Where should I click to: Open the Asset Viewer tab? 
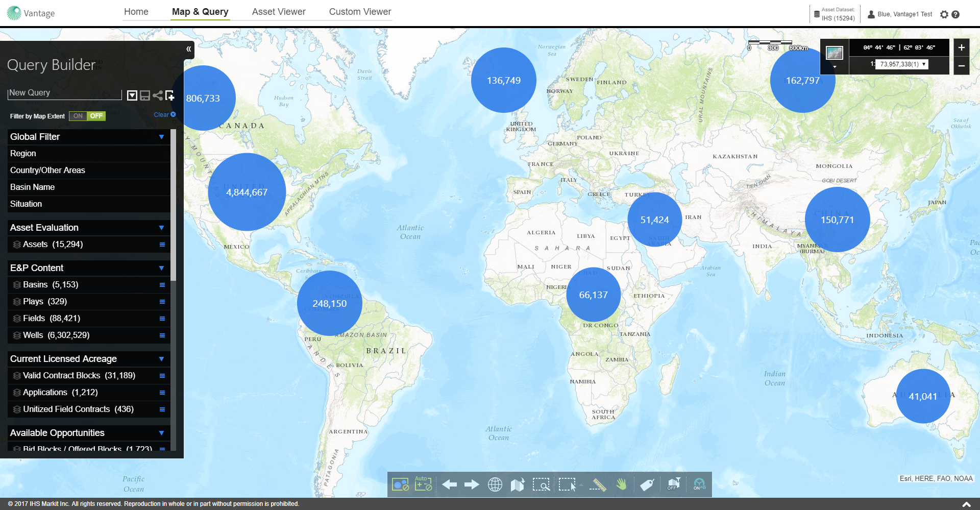click(279, 12)
